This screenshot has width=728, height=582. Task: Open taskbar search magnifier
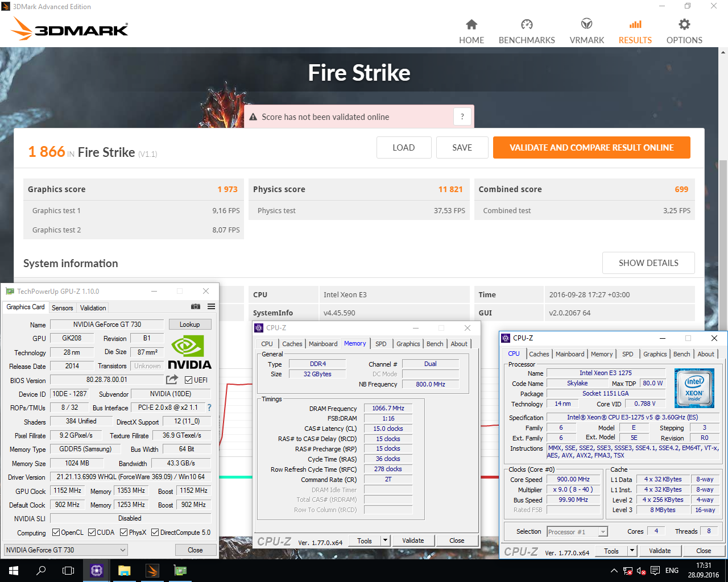41,571
